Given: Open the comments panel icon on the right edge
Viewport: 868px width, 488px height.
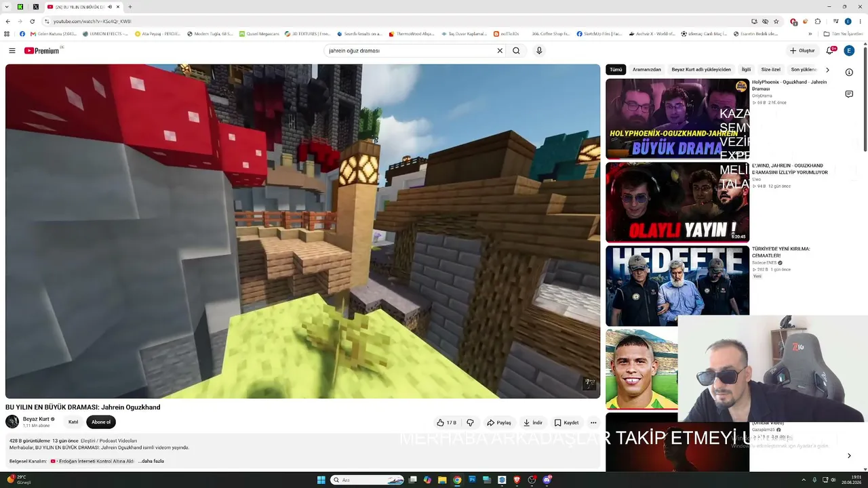Looking at the screenshot, I should point(849,94).
